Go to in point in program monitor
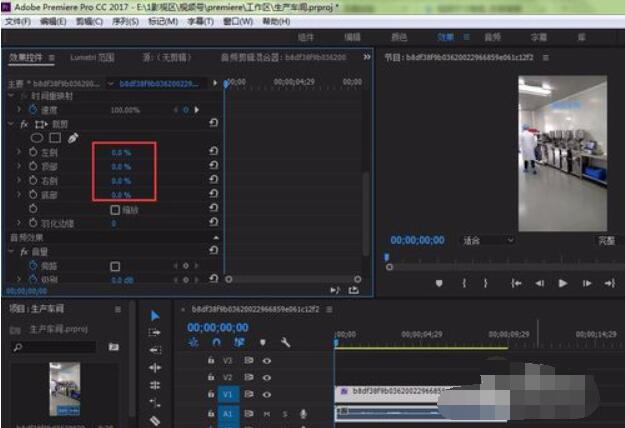 pos(516,283)
